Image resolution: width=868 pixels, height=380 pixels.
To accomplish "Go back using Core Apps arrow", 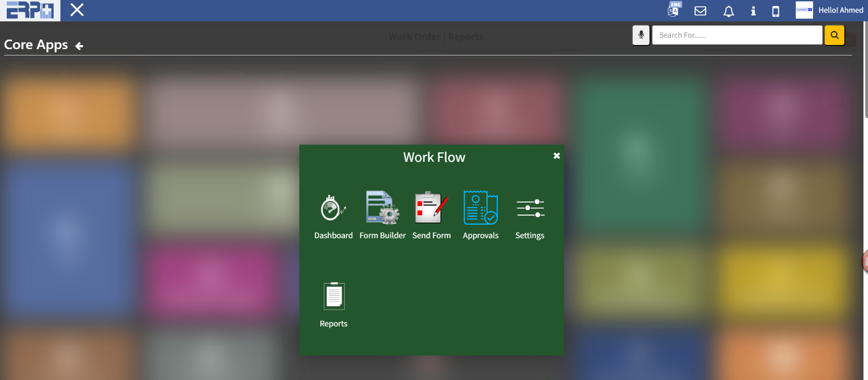I will click(79, 46).
